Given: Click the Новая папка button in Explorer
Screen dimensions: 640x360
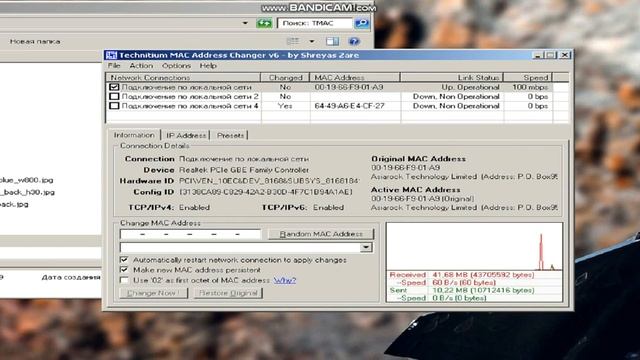Looking at the screenshot, I should pyautogui.click(x=35, y=41).
